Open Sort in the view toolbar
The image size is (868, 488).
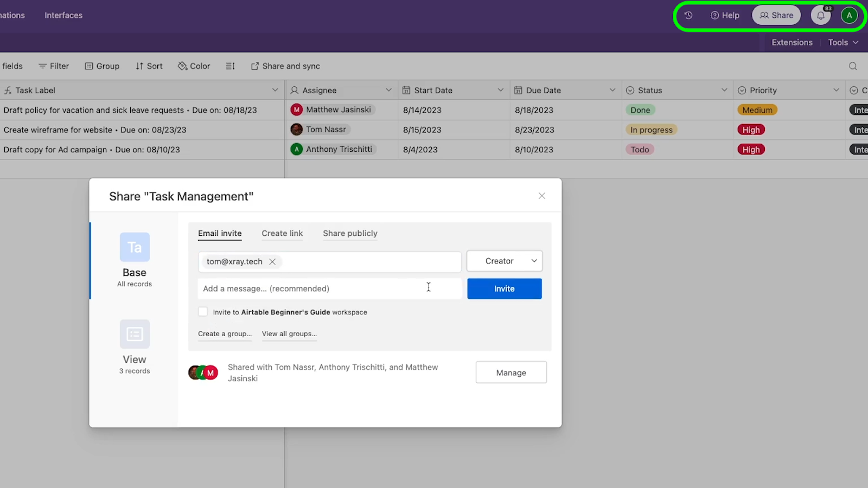(149, 66)
